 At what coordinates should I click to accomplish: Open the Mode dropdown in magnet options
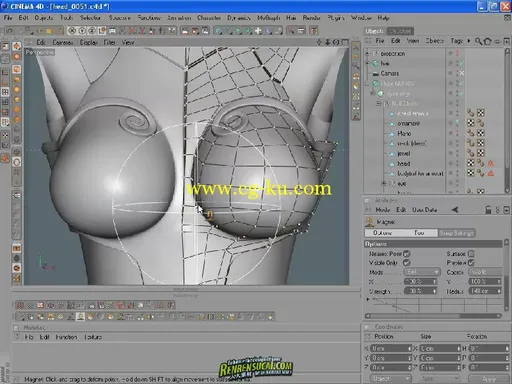pos(422,272)
